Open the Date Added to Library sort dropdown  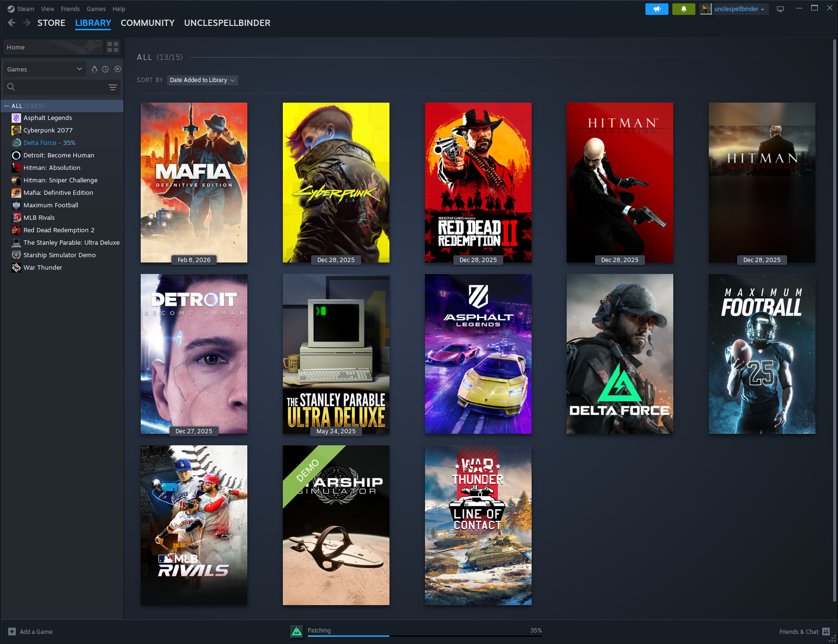(202, 80)
